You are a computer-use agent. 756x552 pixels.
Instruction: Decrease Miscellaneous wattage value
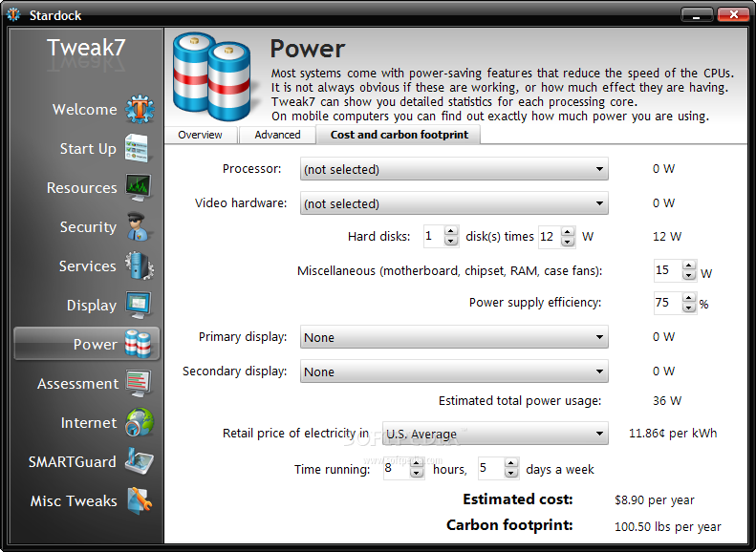click(689, 275)
